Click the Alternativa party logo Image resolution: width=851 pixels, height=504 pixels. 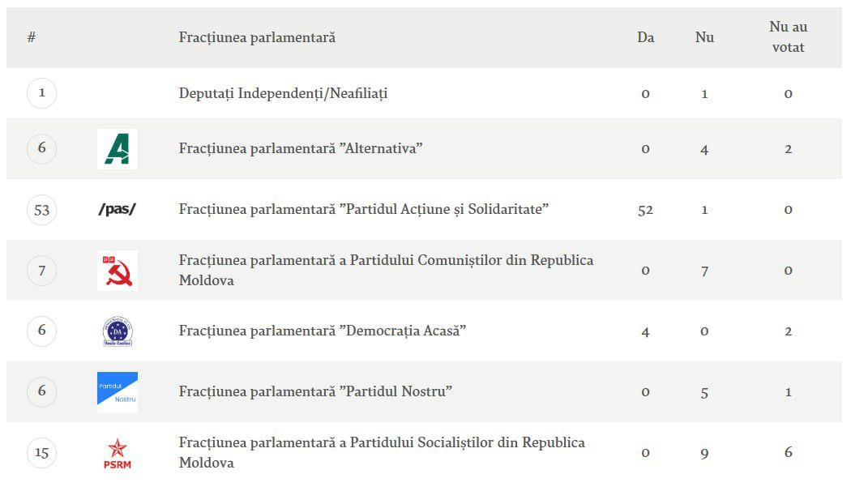117,149
